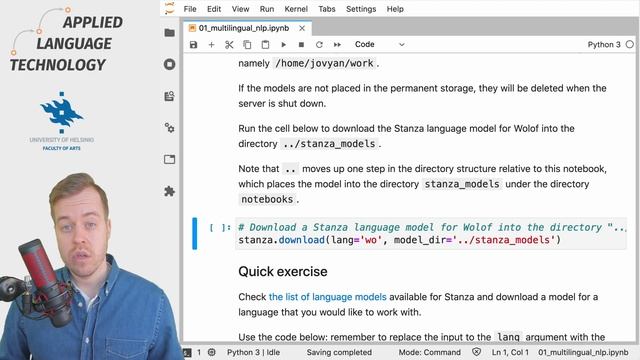The image size is (640, 360).
Task: Restart the kernel refresh icon
Action: (x=319, y=44)
